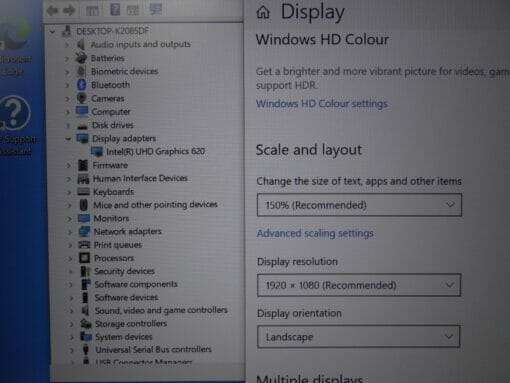Select the System devices tree label
Viewport: 510px width, 383px height.
point(123,337)
